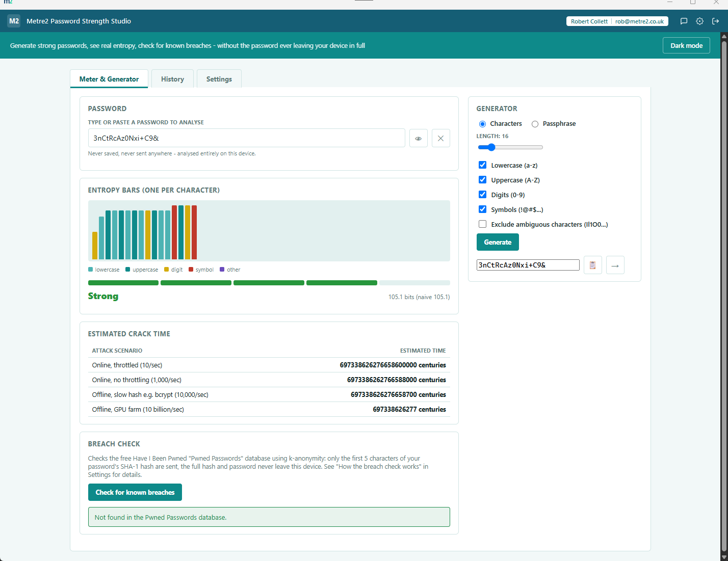Click the Generate button

(x=498, y=242)
